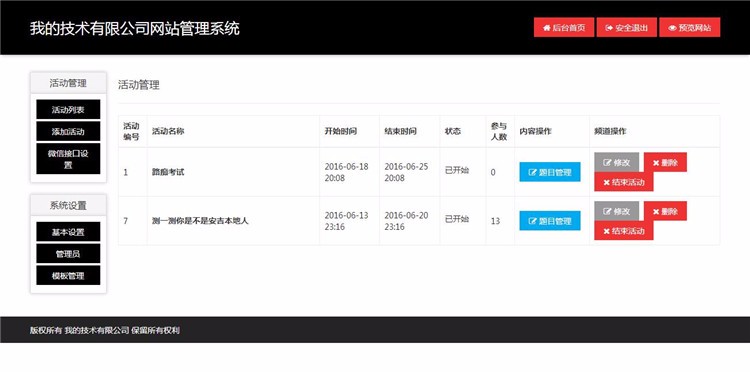This screenshot has height=372, width=750.
Task: Click home icon in 后台首页 button
Action: coord(547,28)
